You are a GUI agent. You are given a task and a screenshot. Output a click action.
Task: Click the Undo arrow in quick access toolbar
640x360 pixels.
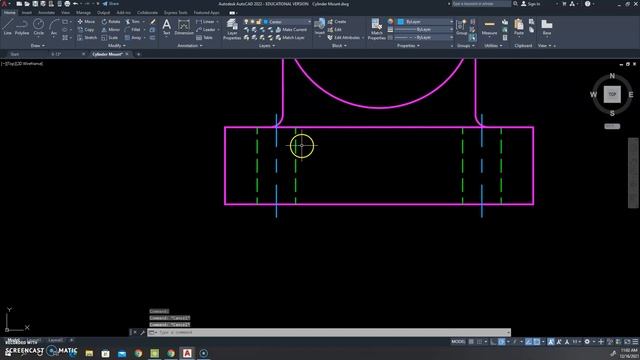[x=76, y=4]
